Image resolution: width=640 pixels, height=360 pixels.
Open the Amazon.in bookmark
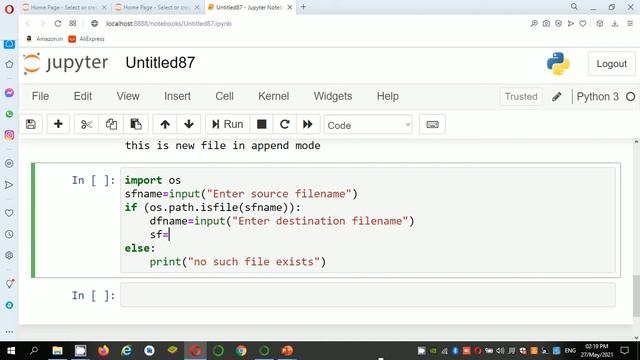(x=45, y=39)
